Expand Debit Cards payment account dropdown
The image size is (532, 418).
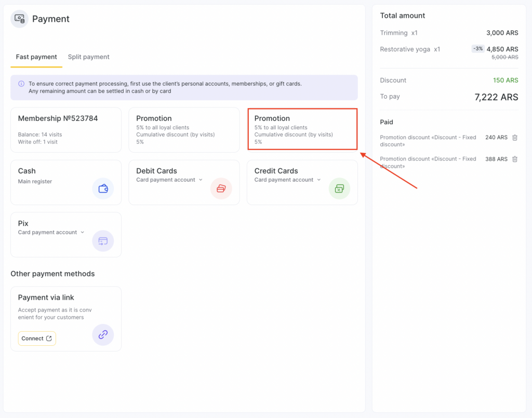[x=201, y=180]
